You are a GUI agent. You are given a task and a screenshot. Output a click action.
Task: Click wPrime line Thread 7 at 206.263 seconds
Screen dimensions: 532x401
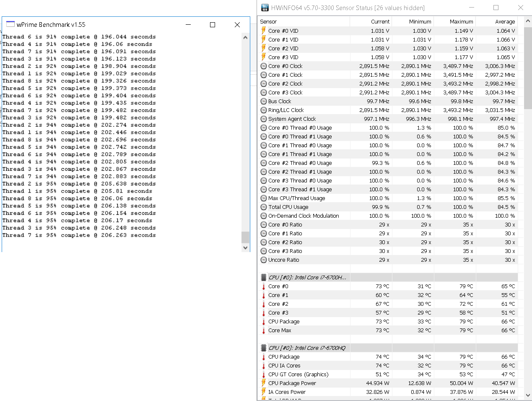(x=79, y=235)
